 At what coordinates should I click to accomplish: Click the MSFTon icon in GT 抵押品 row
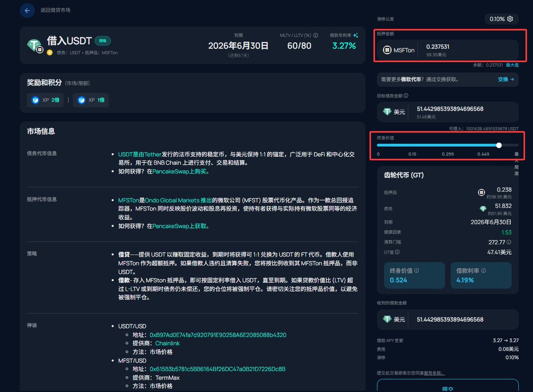coord(481,192)
